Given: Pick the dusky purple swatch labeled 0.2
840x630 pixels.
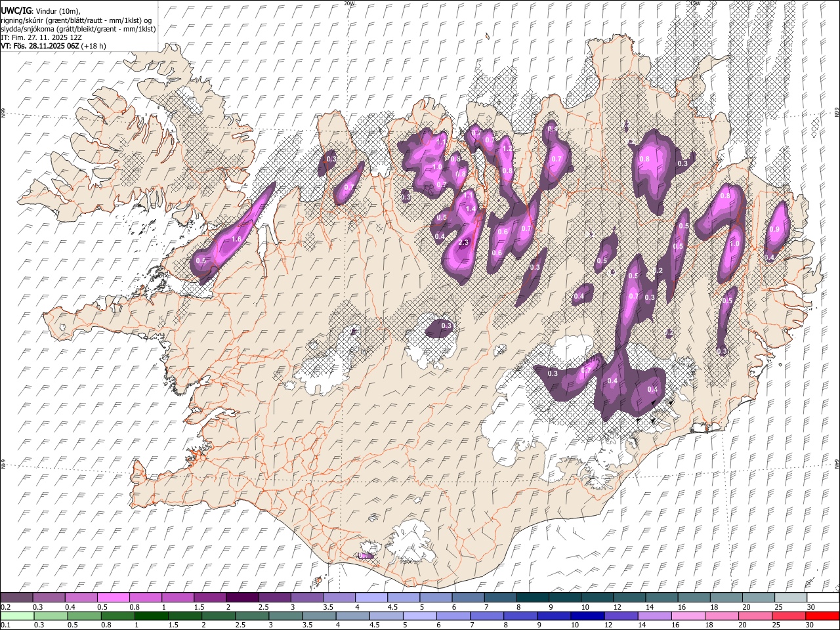Looking at the screenshot, I should (x=16, y=597).
